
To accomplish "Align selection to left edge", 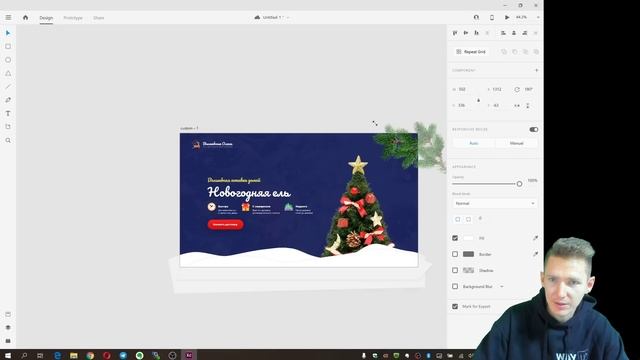I will point(503,33).
